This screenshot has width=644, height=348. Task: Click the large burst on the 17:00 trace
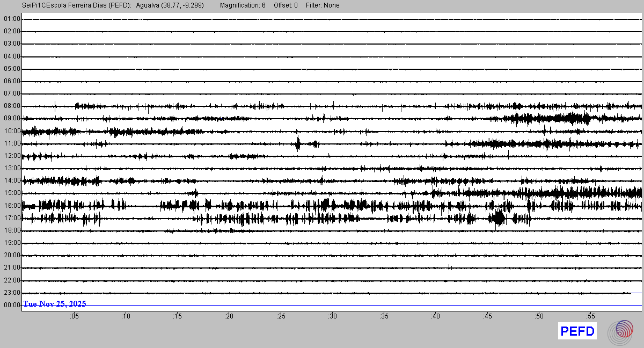[499, 218]
